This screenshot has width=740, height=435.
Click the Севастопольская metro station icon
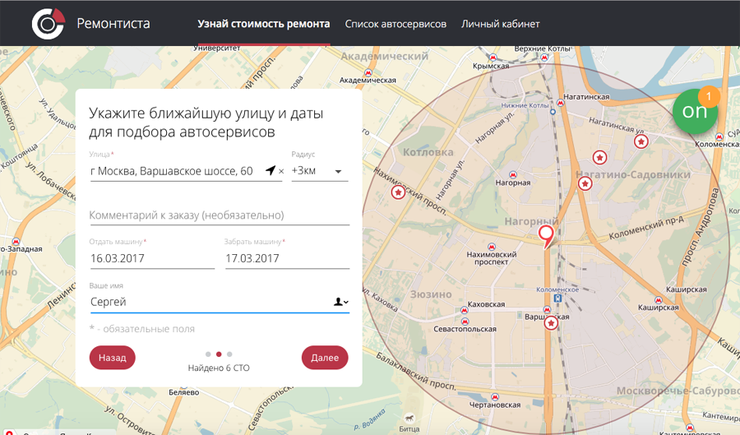tap(465, 321)
